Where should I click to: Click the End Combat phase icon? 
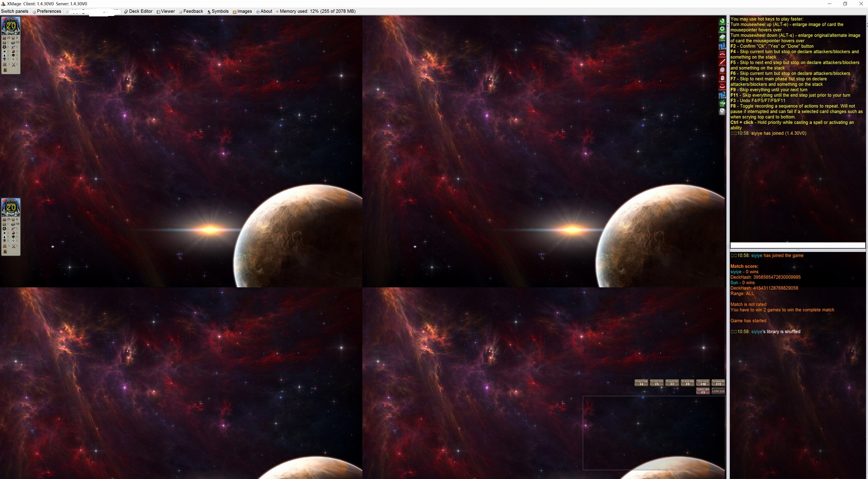tap(722, 87)
